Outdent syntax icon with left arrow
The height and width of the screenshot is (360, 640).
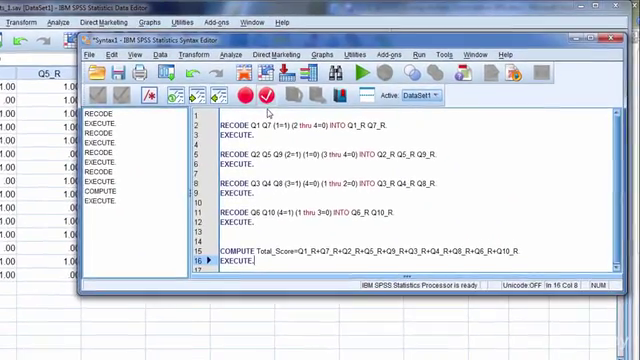(219, 96)
